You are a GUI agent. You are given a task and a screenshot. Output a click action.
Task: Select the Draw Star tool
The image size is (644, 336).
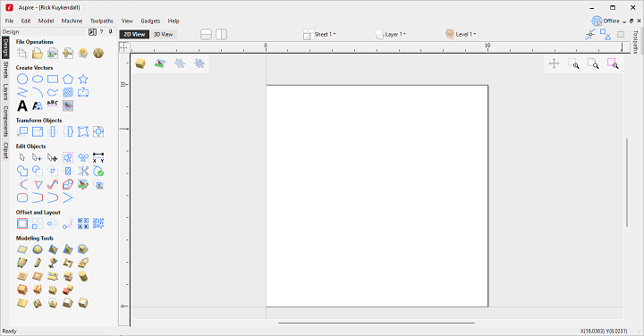coord(83,80)
